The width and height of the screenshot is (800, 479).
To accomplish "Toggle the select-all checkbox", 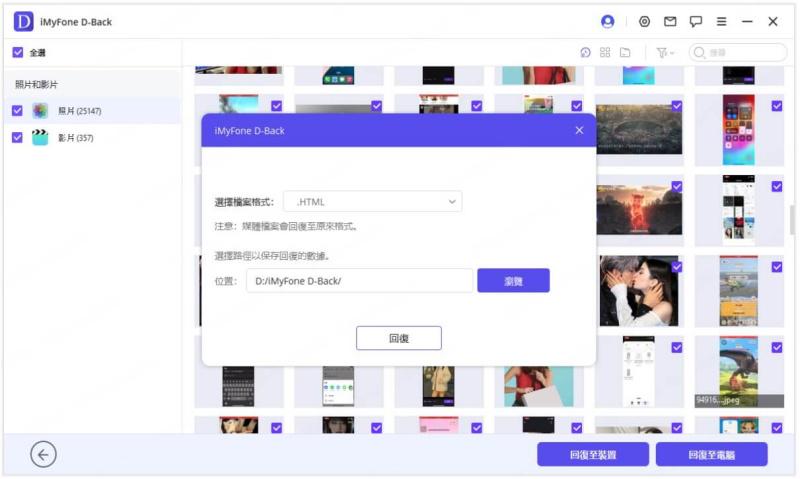I will tap(18, 52).
